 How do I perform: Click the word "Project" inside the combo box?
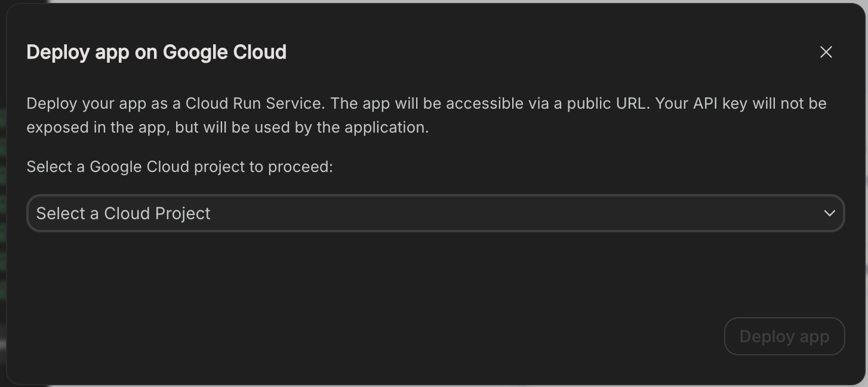tap(183, 213)
